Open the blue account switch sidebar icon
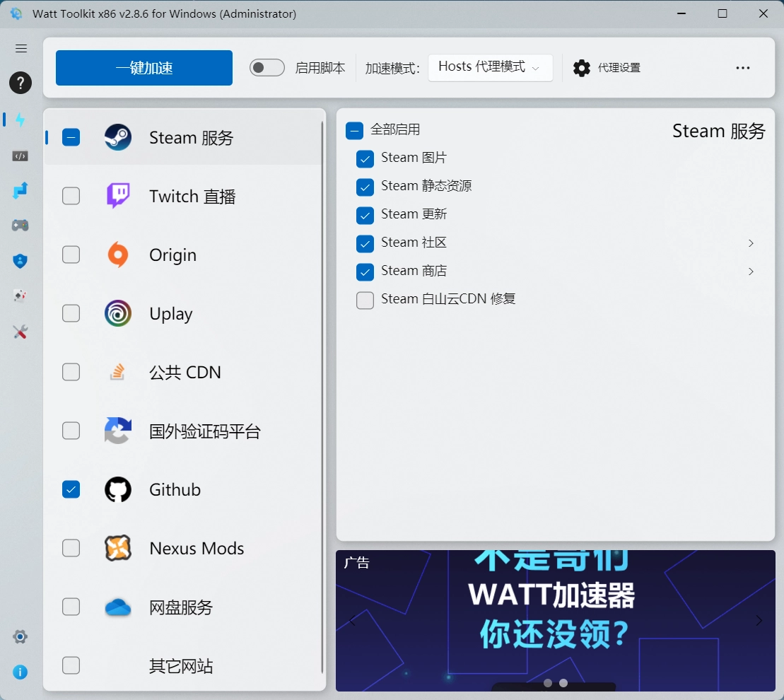The image size is (784, 700). click(20, 190)
